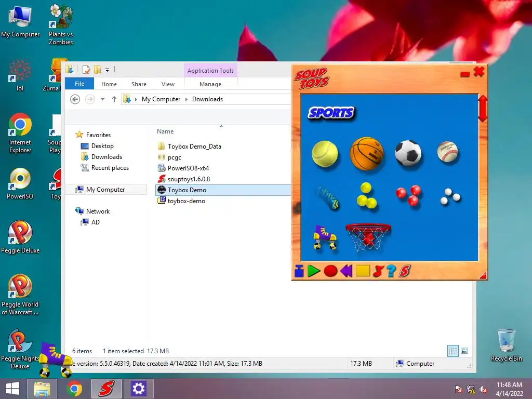Click the red music note icon
The width and height of the screenshot is (532, 399).
(378, 271)
